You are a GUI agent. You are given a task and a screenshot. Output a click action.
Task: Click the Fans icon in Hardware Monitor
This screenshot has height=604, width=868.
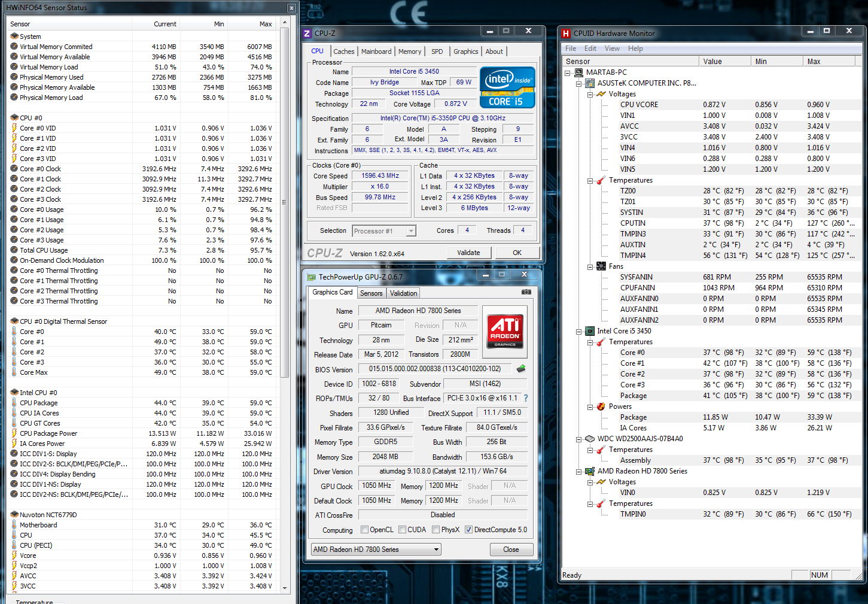(x=601, y=266)
